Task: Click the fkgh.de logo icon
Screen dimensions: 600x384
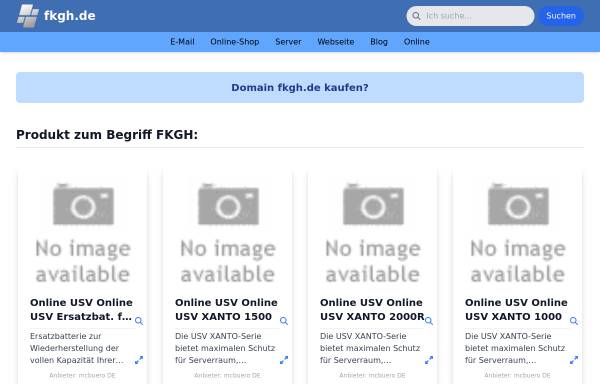Action: click(x=28, y=16)
